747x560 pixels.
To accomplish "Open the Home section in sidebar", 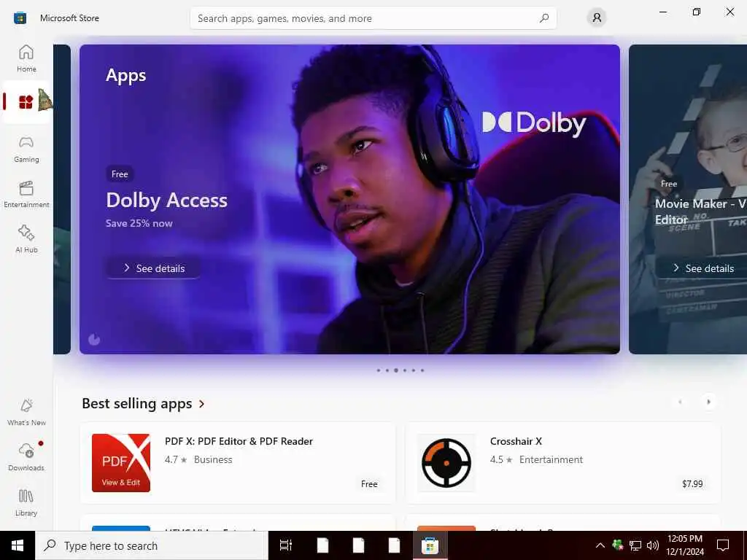I will pyautogui.click(x=26, y=58).
